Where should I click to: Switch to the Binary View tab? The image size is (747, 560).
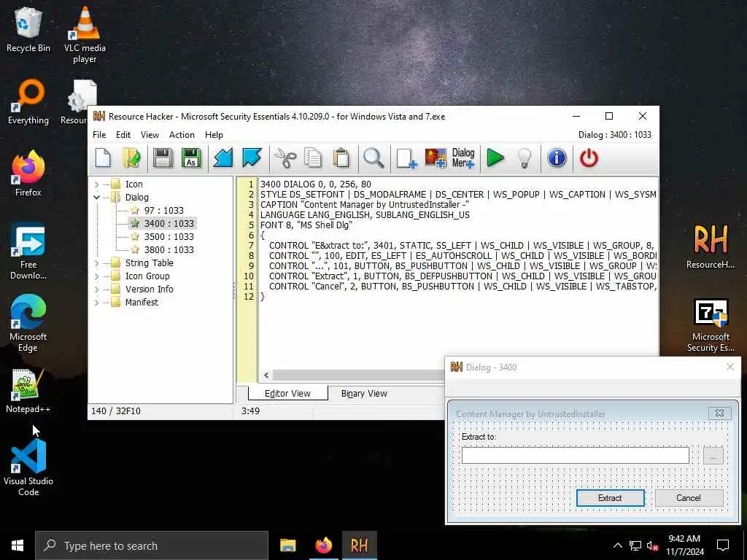[364, 393]
